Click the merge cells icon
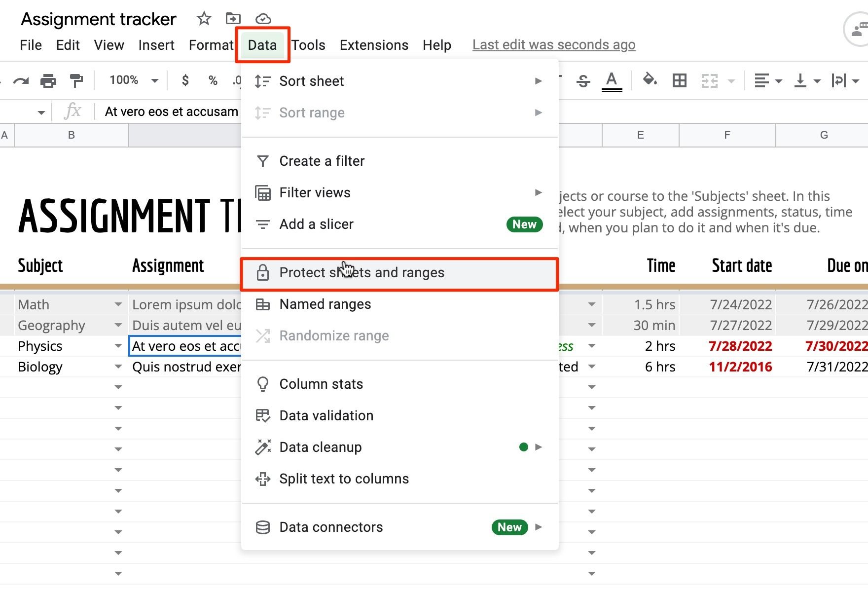Screen dimensions: 868x592 [710, 80]
